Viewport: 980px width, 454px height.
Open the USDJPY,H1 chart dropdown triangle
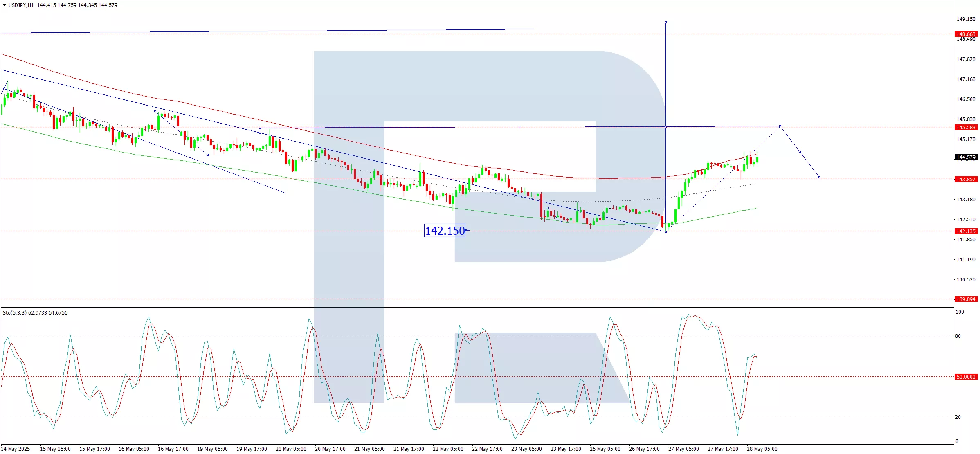coord(4,5)
